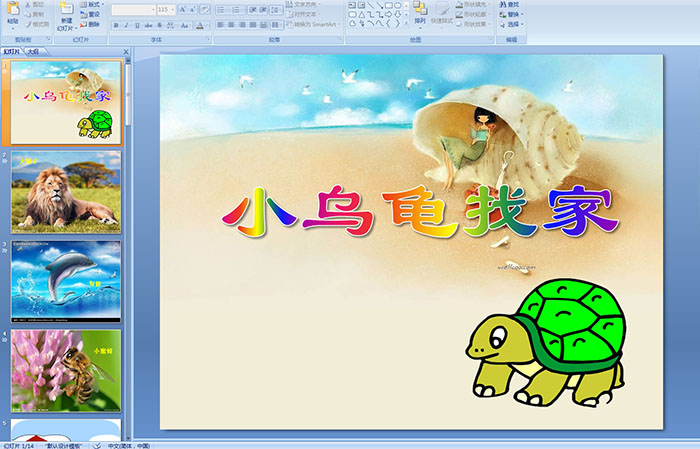Open the Change Case (Aa) dropdown
Viewport: 700px width, 449px height.
(x=185, y=25)
